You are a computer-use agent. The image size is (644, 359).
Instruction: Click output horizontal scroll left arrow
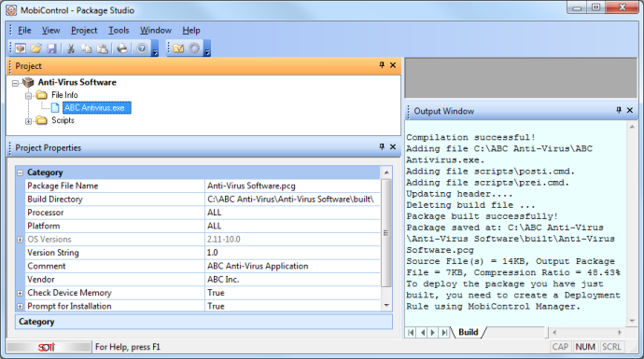pos(554,332)
